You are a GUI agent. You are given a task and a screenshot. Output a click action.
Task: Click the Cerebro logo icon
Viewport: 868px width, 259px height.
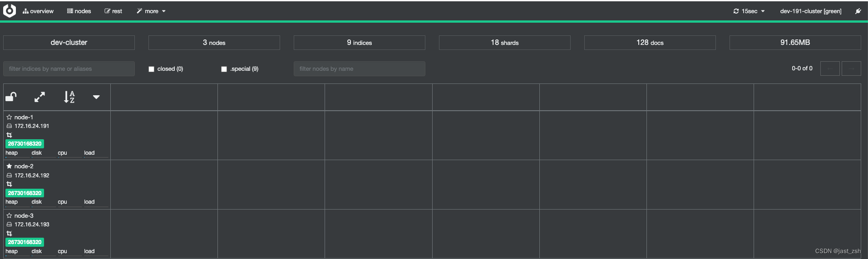coord(10,11)
